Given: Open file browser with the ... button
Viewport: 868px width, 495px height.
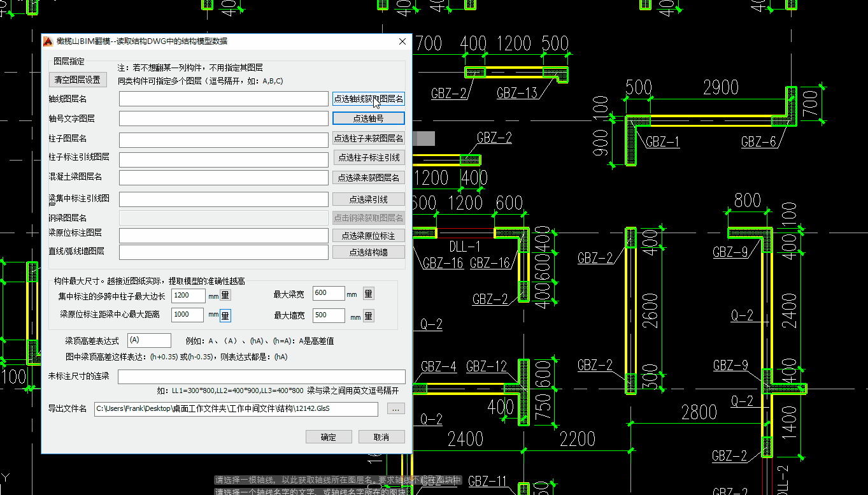Looking at the screenshot, I should [395, 409].
